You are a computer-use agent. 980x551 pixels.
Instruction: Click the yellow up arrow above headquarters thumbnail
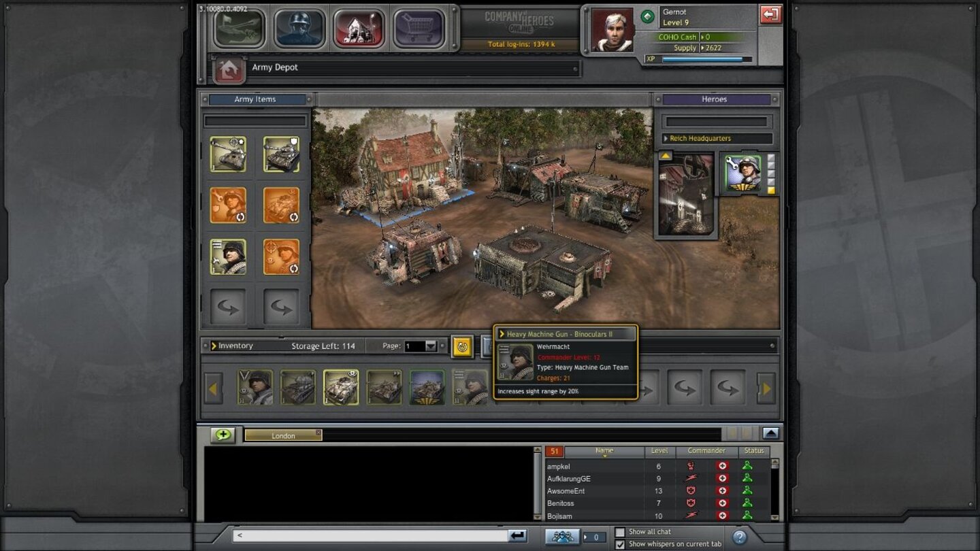666,156
